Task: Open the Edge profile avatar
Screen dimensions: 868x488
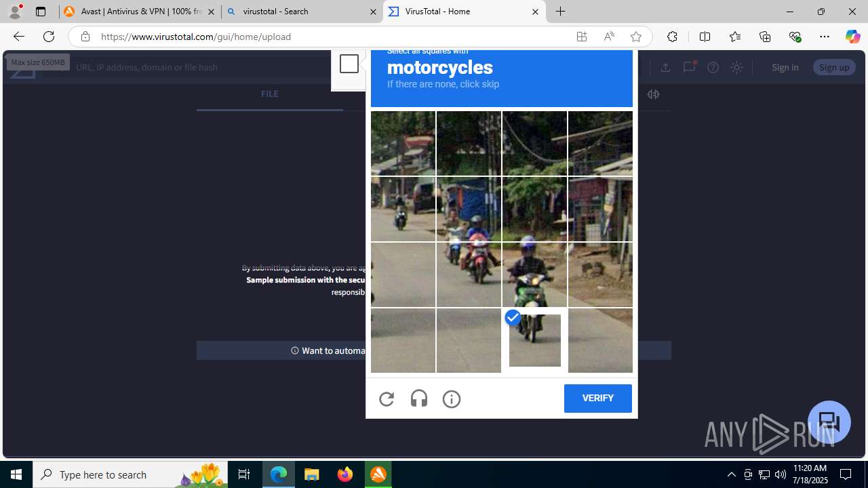Action: [15, 12]
